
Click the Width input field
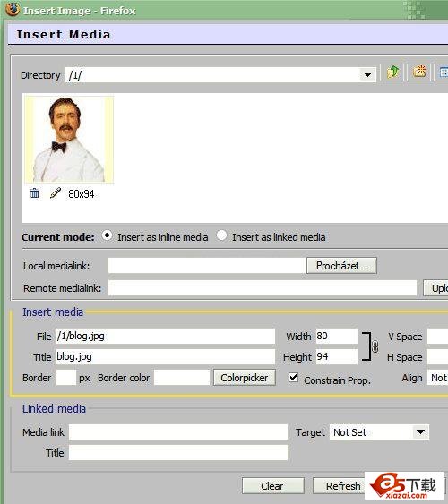336,337
